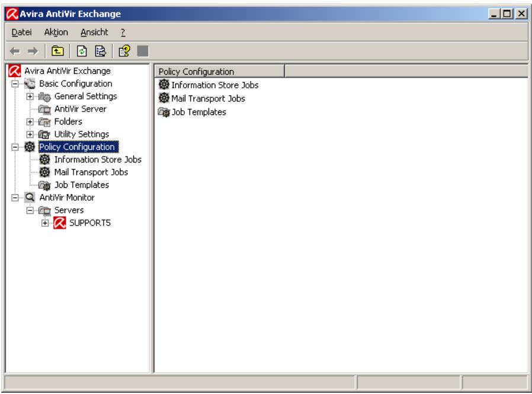
Task: Click the Avira logo in the title bar
Action: point(12,14)
